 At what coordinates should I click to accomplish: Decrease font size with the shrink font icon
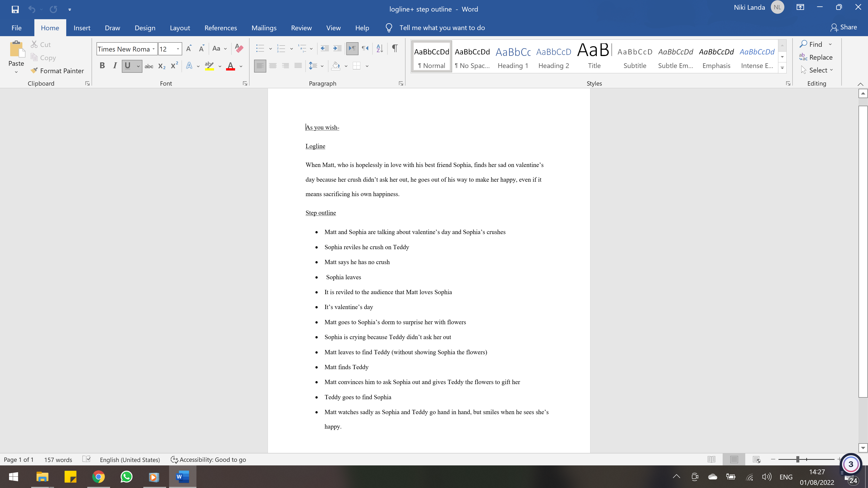point(201,49)
